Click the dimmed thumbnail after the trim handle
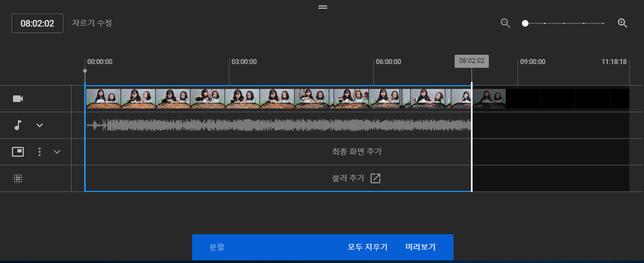 (x=489, y=99)
